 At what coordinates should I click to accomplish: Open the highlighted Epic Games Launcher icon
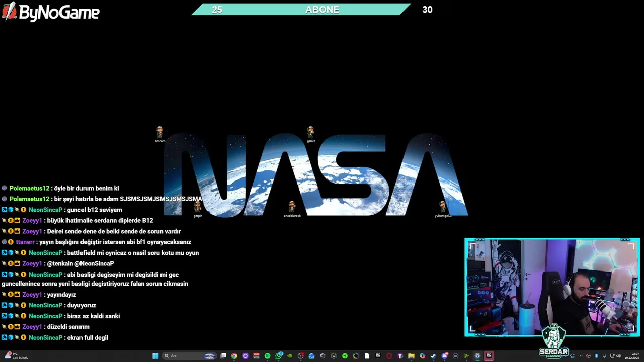pyautogui.click(x=489, y=356)
